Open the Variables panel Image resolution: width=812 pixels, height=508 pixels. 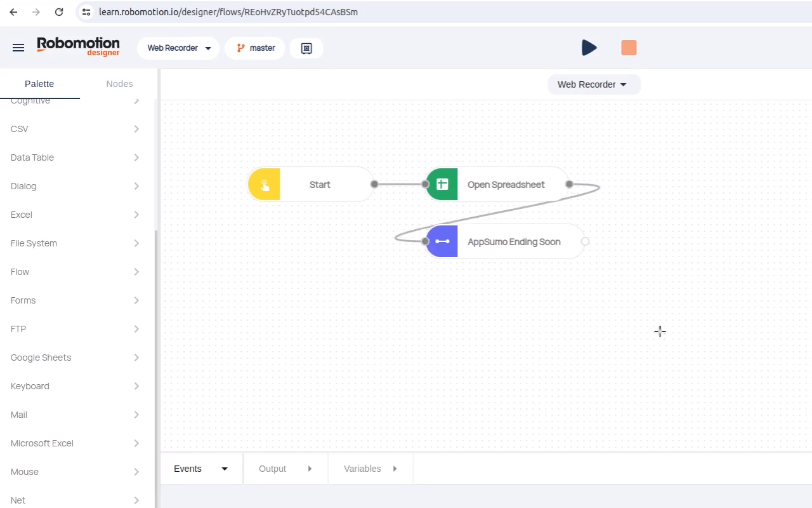coord(370,469)
